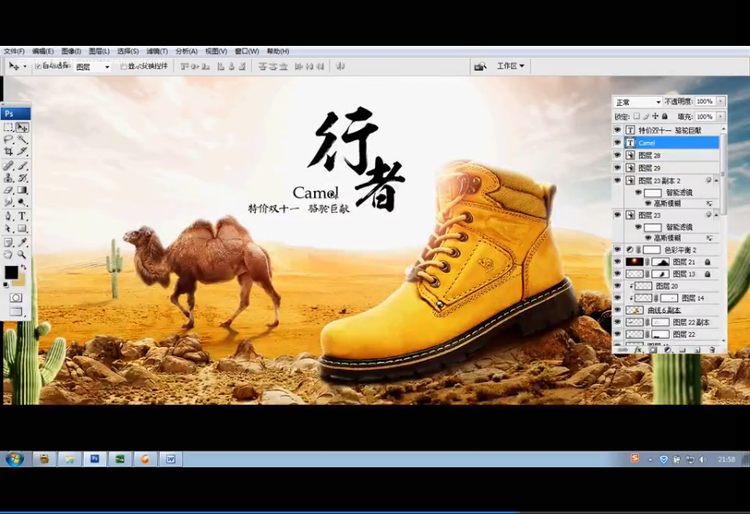Select the History Brush tool
The height and width of the screenshot is (514, 750).
click(x=22, y=178)
